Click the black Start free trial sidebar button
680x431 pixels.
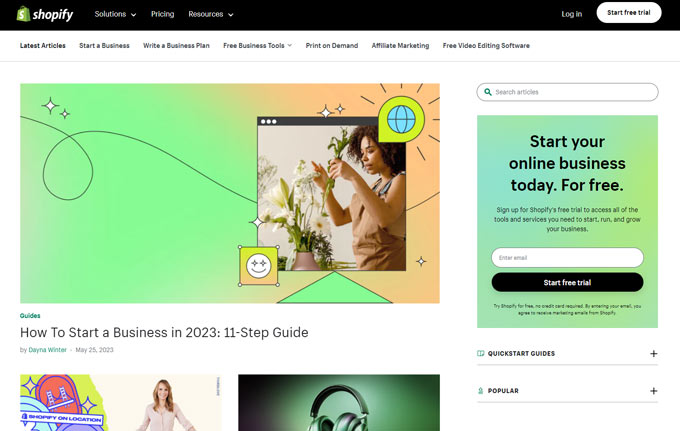click(x=567, y=282)
